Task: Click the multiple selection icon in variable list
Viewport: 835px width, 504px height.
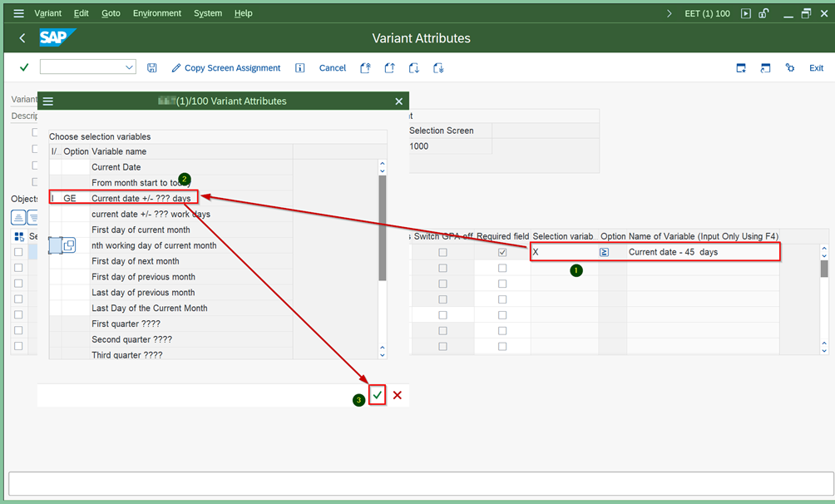Action: [x=68, y=245]
